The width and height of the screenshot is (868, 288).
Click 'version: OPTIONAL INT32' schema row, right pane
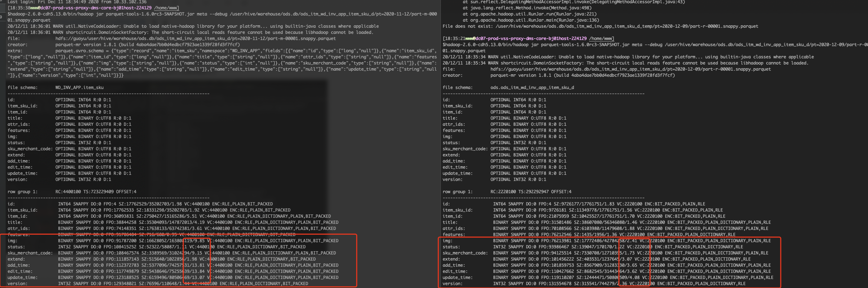pos(494,180)
